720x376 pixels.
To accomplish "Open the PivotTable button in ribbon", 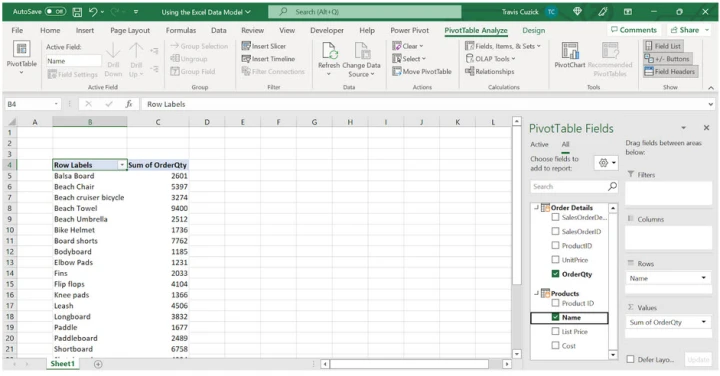I will click(21, 58).
